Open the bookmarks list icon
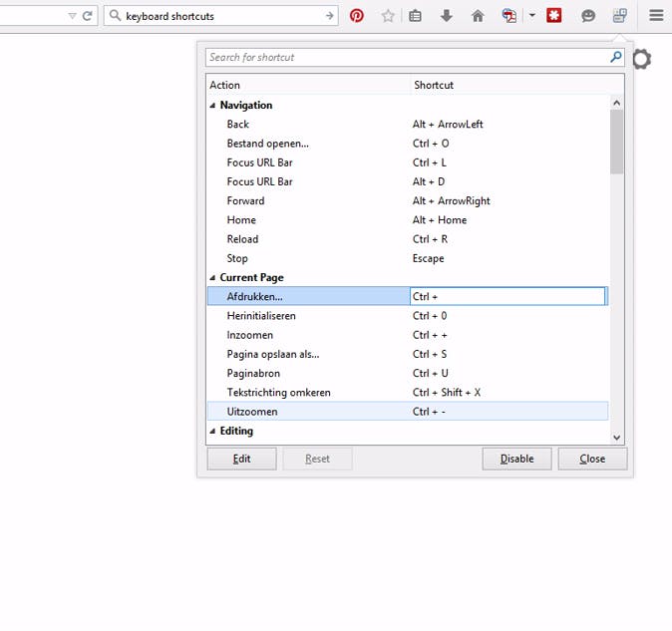The height and width of the screenshot is (631, 672). (415, 16)
